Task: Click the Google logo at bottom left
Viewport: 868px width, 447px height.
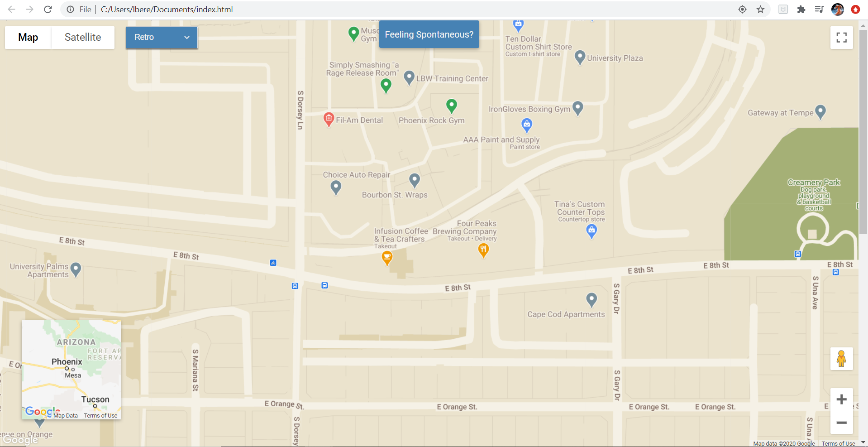Action: pos(20,440)
